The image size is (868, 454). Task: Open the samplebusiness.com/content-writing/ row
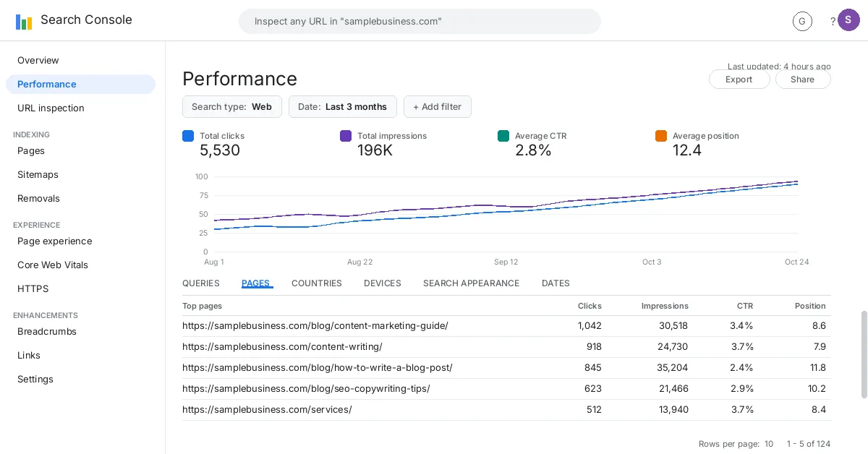(506, 347)
